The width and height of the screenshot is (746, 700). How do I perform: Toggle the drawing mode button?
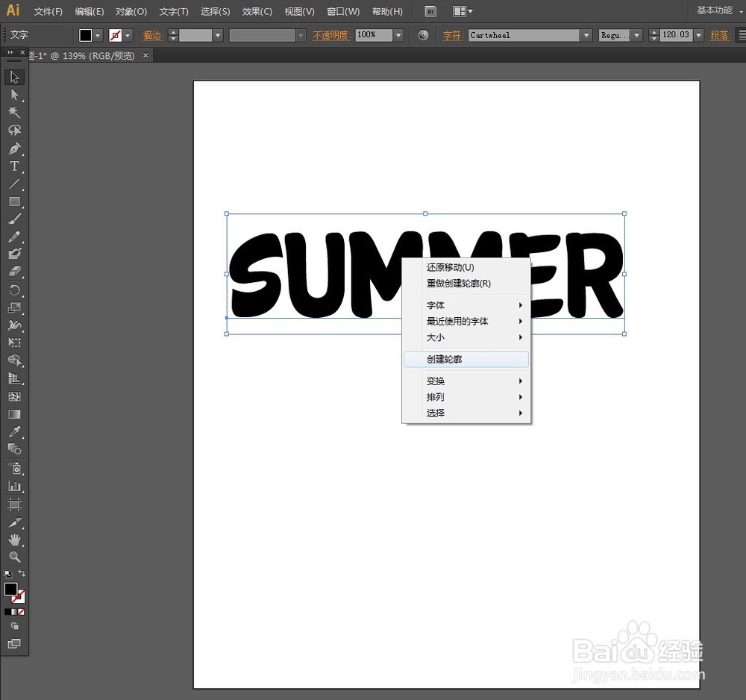click(14, 626)
